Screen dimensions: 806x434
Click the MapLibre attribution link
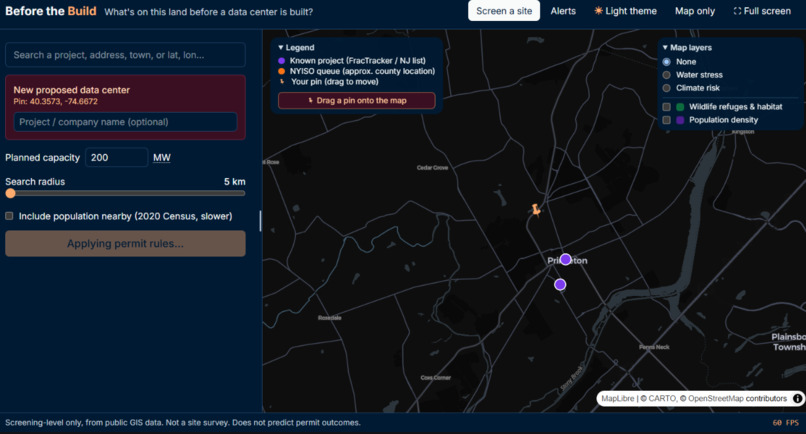[x=617, y=399]
